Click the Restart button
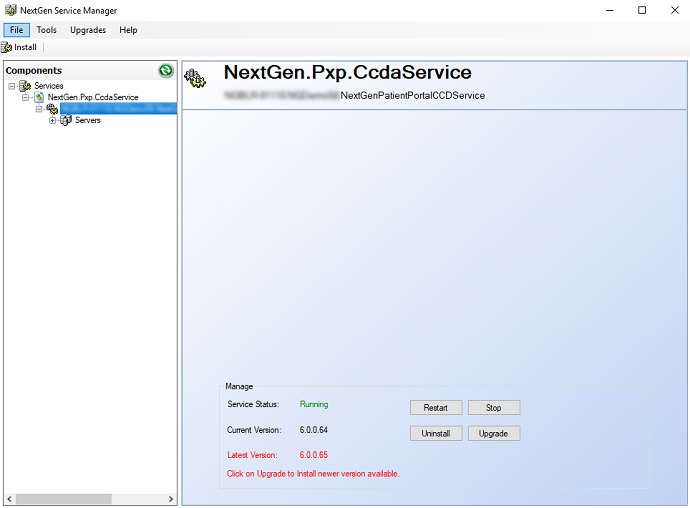This screenshot has width=690, height=508. coord(436,408)
